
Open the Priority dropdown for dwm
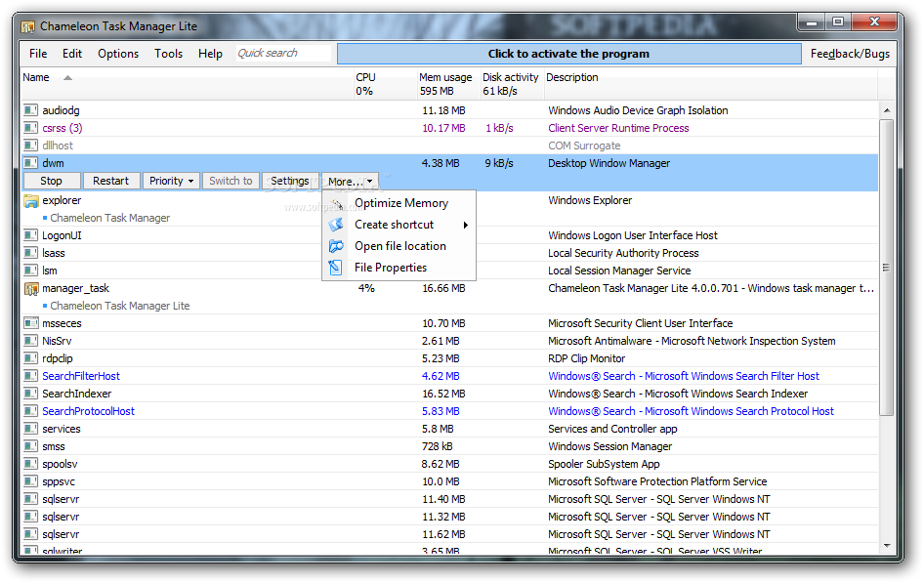click(171, 181)
